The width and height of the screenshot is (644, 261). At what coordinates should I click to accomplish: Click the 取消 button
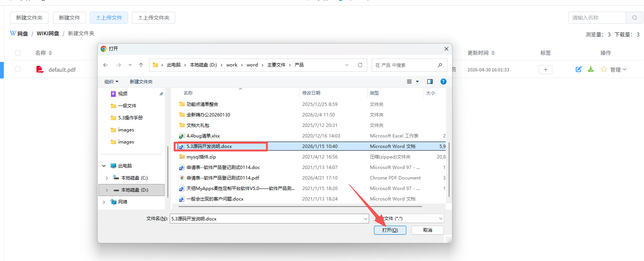click(427, 230)
